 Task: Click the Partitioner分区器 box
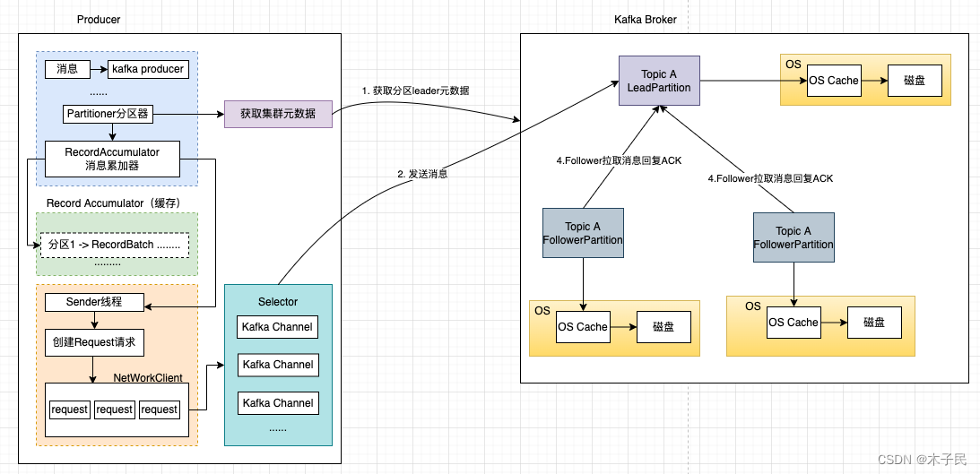point(109,115)
